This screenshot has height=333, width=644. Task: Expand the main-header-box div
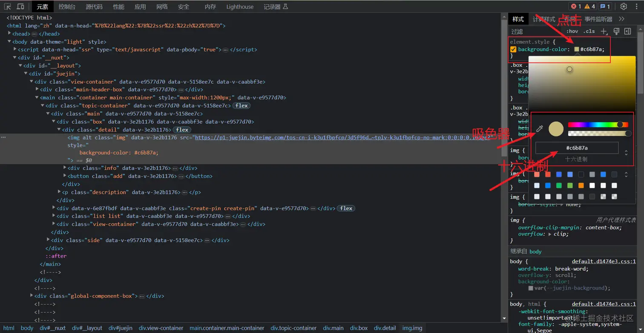[37, 90]
